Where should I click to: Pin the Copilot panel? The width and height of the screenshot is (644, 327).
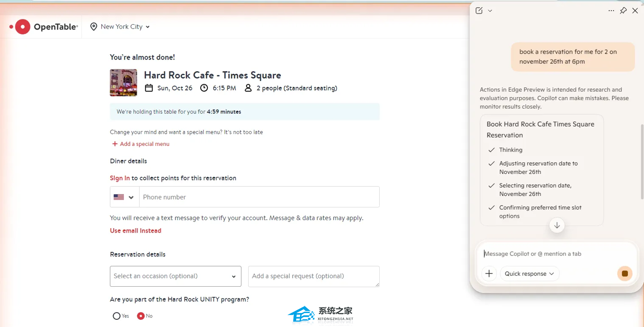[x=623, y=11]
